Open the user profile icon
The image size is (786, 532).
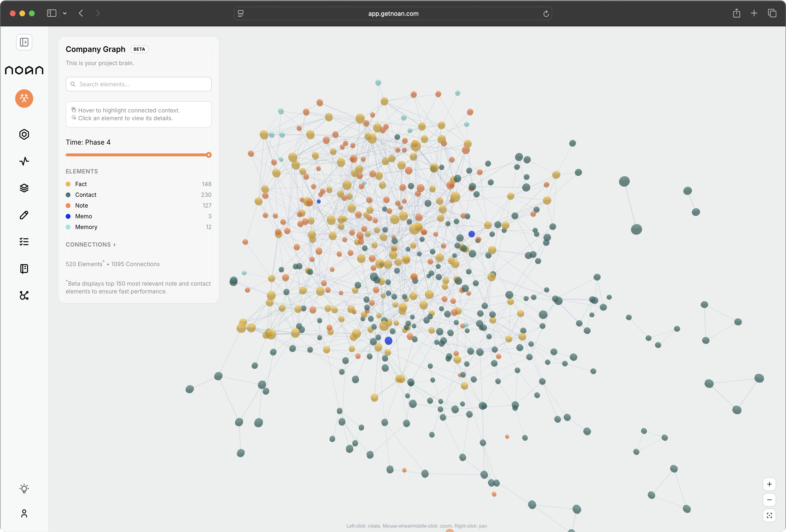coord(24,513)
